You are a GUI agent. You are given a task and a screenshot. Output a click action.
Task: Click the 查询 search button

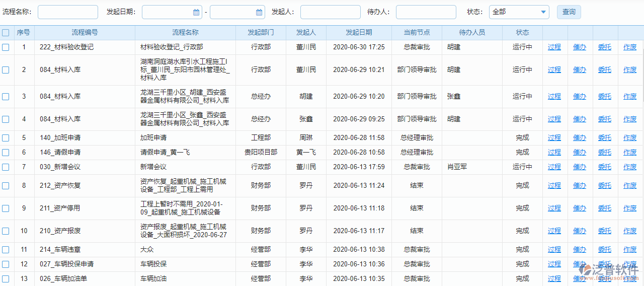(x=569, y=12)
